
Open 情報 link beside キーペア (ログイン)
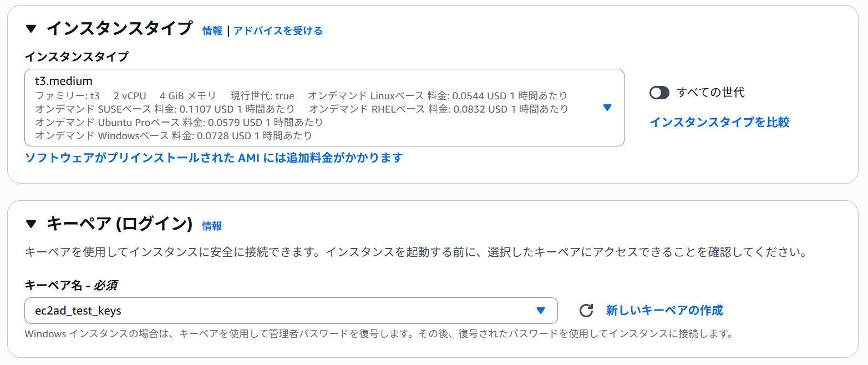[212, 226]
